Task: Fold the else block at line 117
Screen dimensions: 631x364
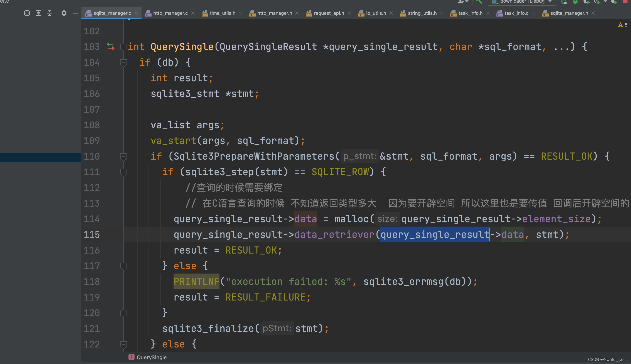Action: click(123, 266)
